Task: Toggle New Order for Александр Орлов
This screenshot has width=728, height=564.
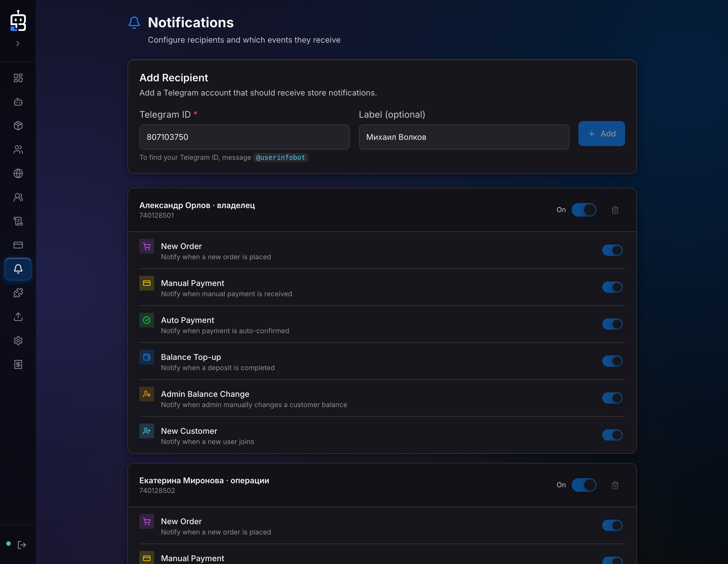Action: point(612,250)
